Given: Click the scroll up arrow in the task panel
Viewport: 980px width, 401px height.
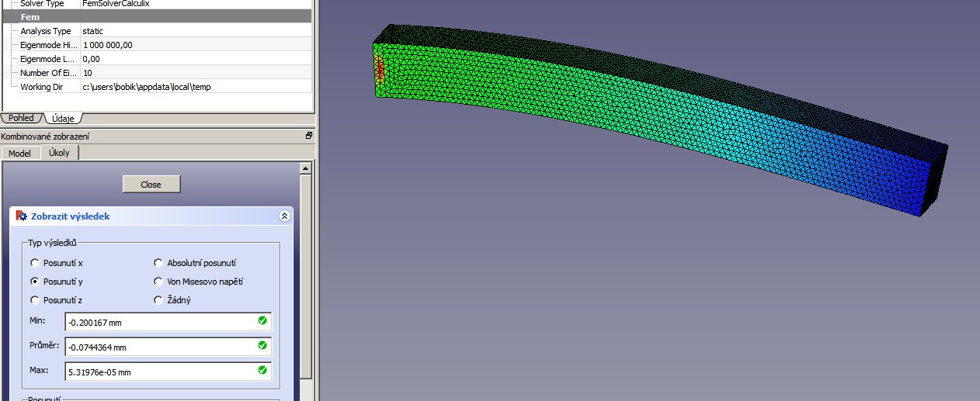Looking at the screenshot, I should click(x=306, y=168).
